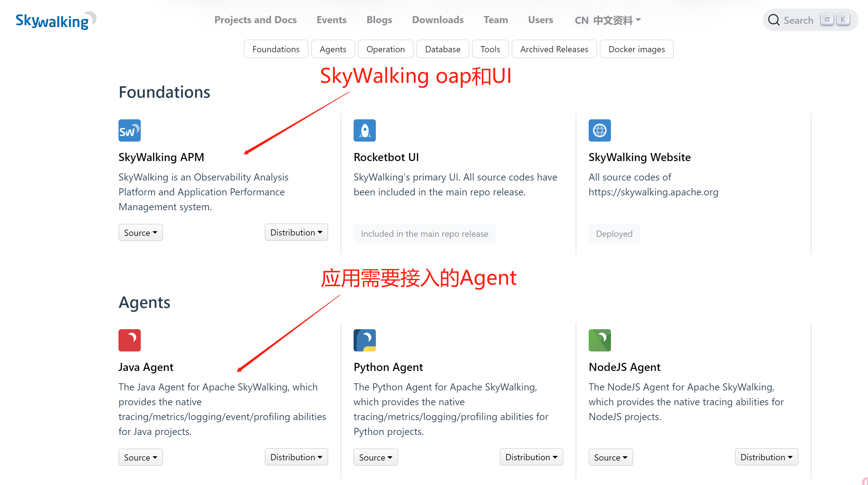Open the Distribution dropdown under Java Agent
The width and height of the screenshot is (868, 485).
(x=296, y=457)
